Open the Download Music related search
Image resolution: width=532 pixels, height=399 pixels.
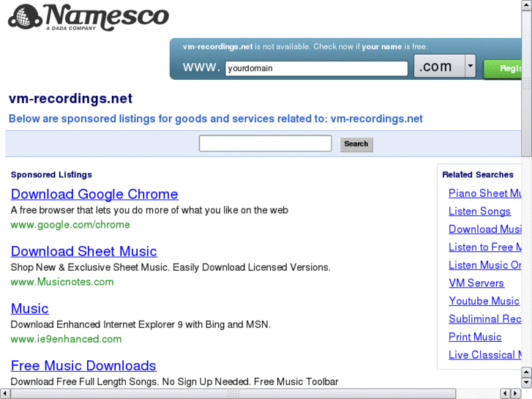click(485, 229)
